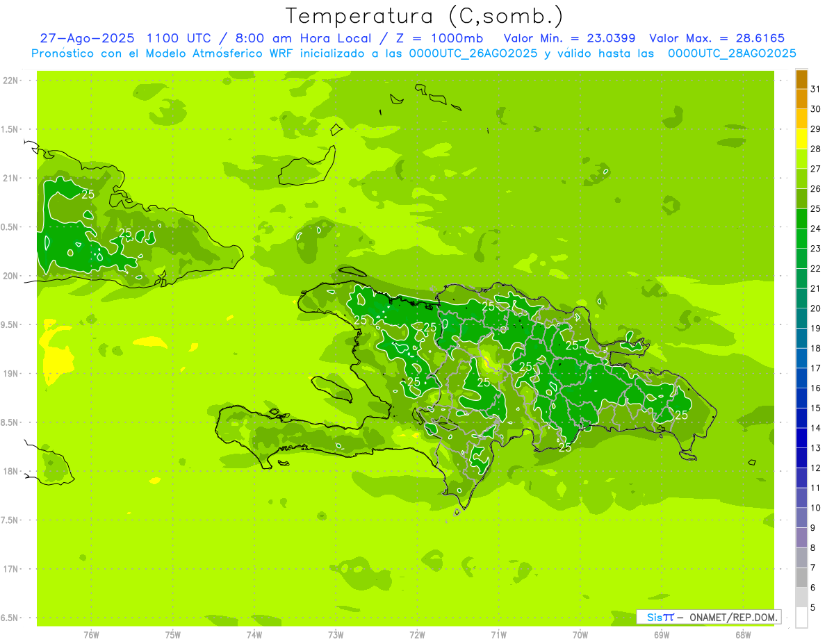Pick the purple 8–9 legend color band
Image resolution: width=834 pixels, height=644 pixels.
click(x=801, y=538)
